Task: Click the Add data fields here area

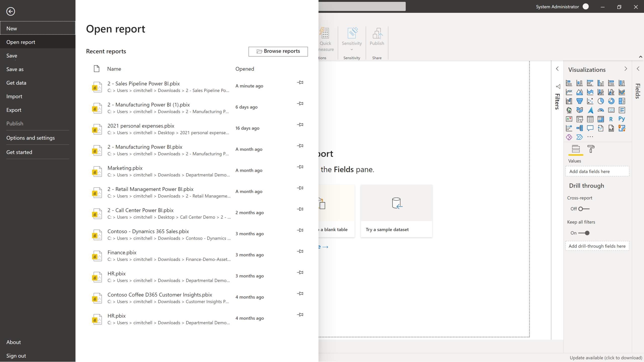Action: [x=597, y=171]
